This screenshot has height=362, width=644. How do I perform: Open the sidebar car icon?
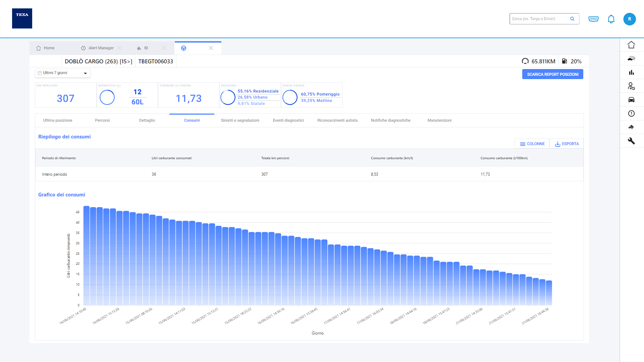point(631,100)
